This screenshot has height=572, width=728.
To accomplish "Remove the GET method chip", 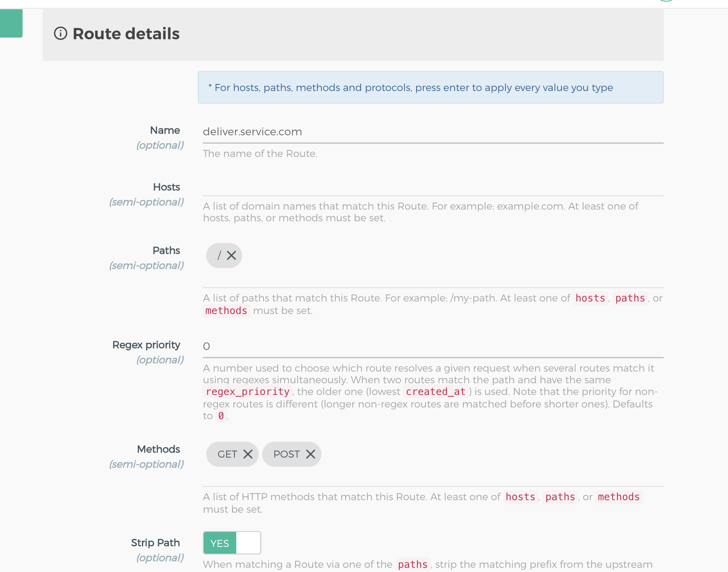I will (248, 454).
